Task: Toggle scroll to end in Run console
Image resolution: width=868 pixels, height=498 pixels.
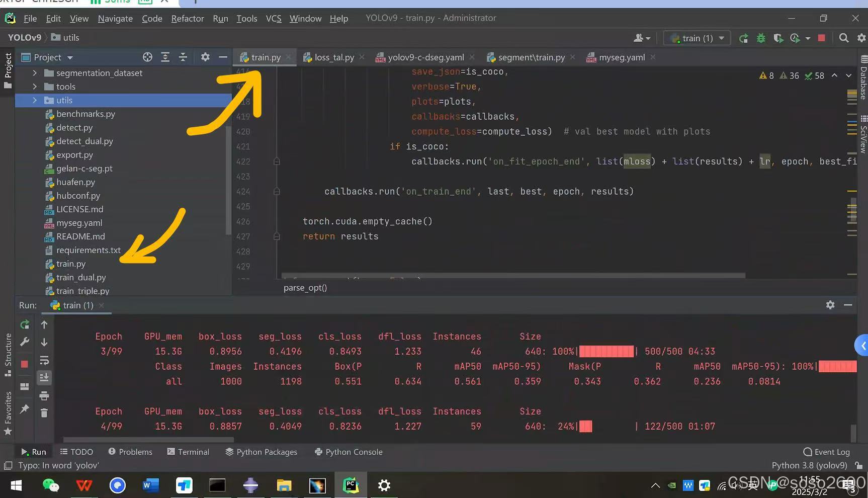Action: click(44, 377)
